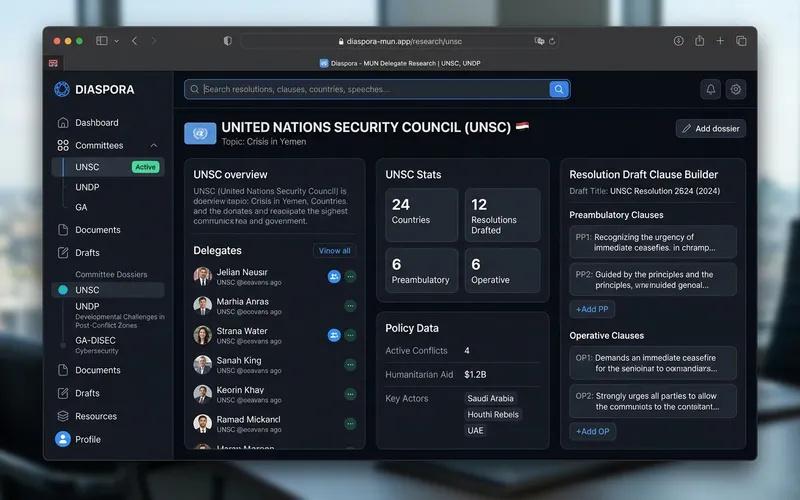800x500 pixels.
Task: Click Jelian Neusır's avatar photo
Action: click(203, 277)
